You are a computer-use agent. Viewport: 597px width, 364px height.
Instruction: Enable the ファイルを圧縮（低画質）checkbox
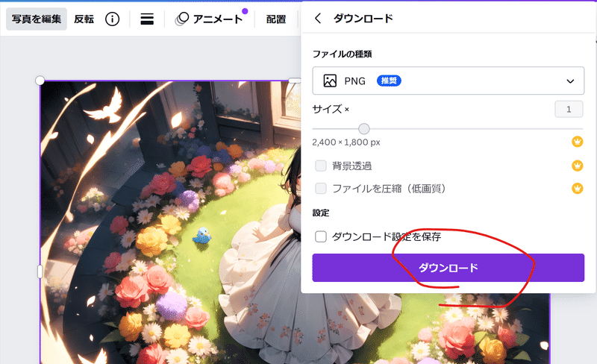[x=321, y=189]
